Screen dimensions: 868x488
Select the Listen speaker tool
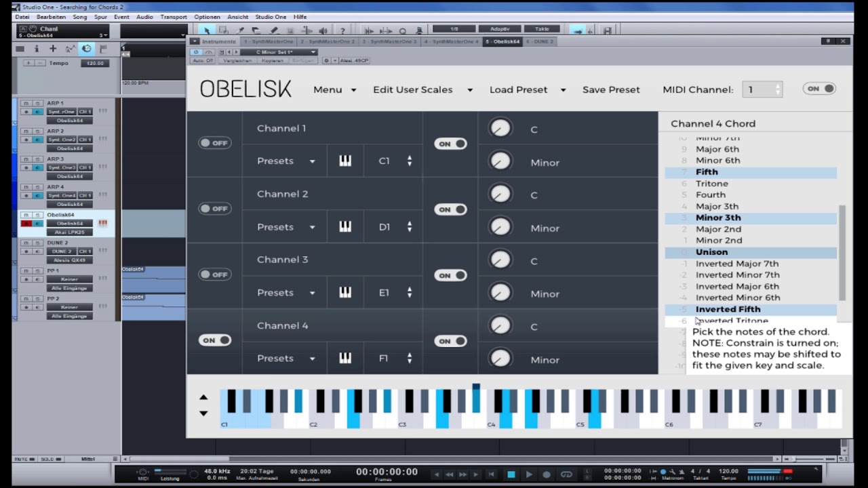click(x=323, y=30)
